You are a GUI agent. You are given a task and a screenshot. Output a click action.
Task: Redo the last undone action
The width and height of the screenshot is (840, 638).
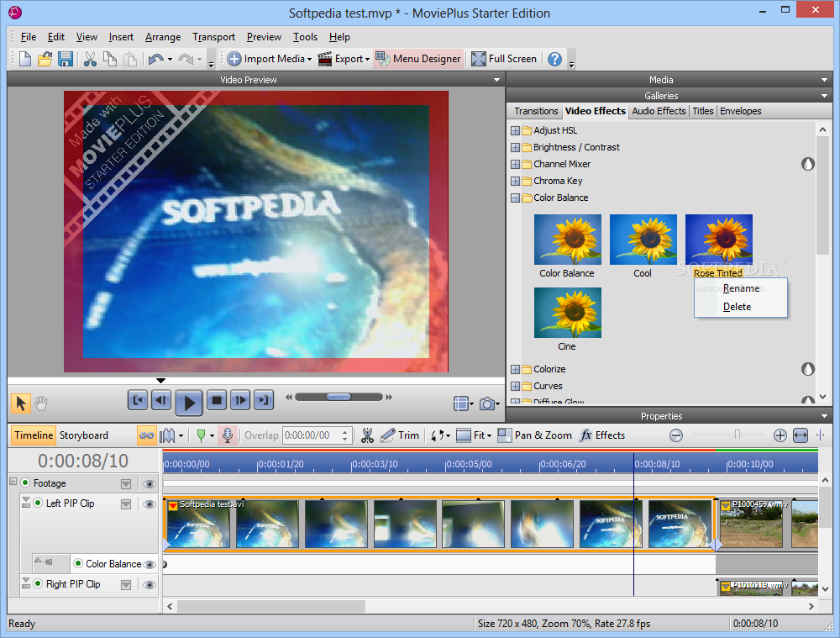(186, 59)
